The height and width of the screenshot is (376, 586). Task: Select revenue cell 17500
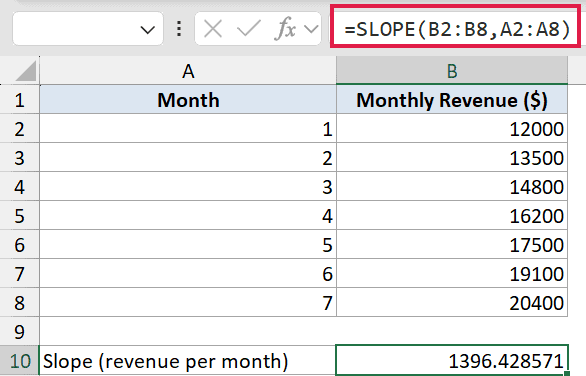[452, 244]
